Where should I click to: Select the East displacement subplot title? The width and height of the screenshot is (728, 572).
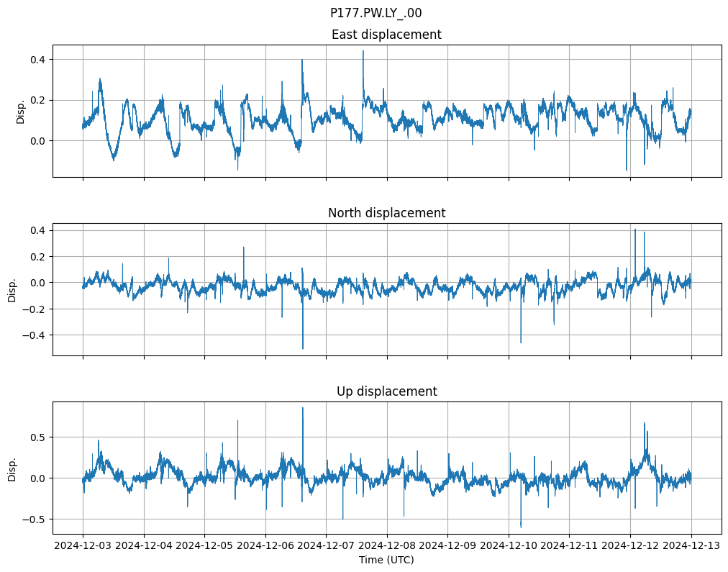[x=386, y=35]
